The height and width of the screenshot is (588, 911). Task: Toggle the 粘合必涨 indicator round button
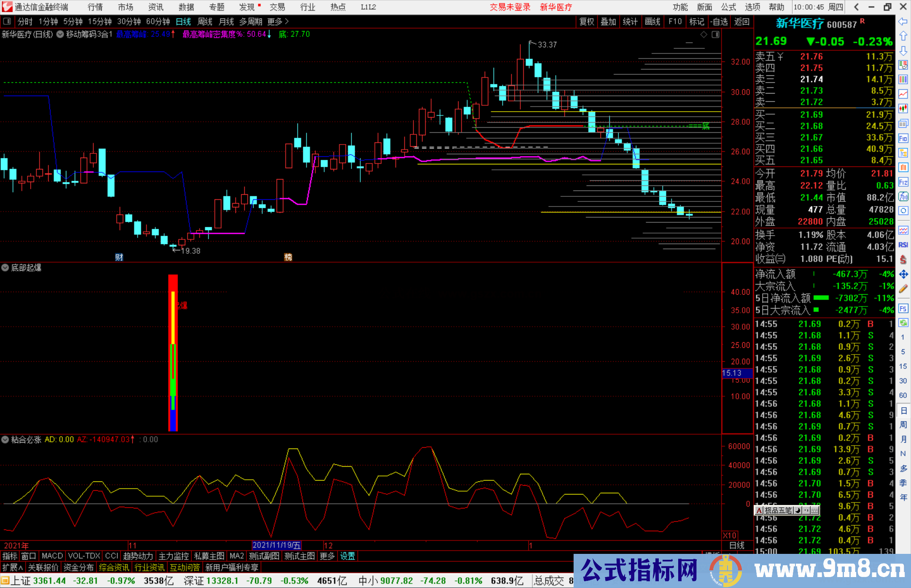[5, 440]
